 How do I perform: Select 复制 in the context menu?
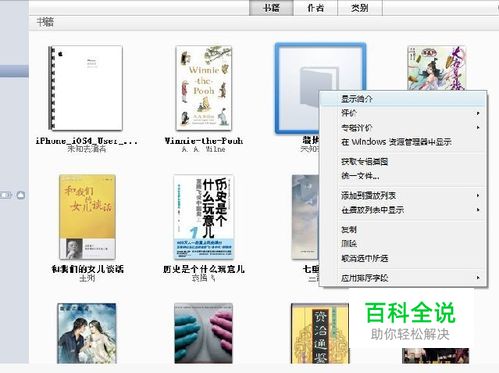click(x=403, y=230)
